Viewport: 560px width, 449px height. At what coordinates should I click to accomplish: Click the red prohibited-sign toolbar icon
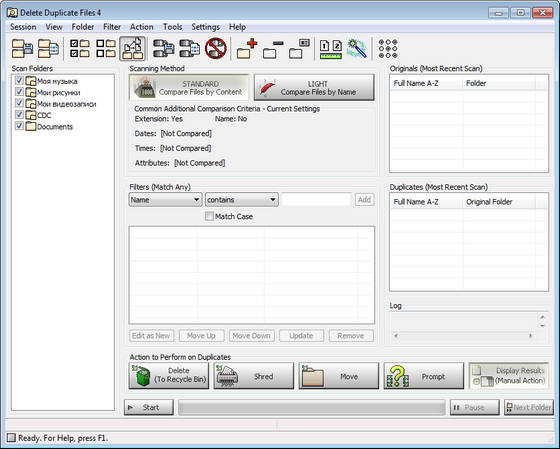[x=216, y=48]
